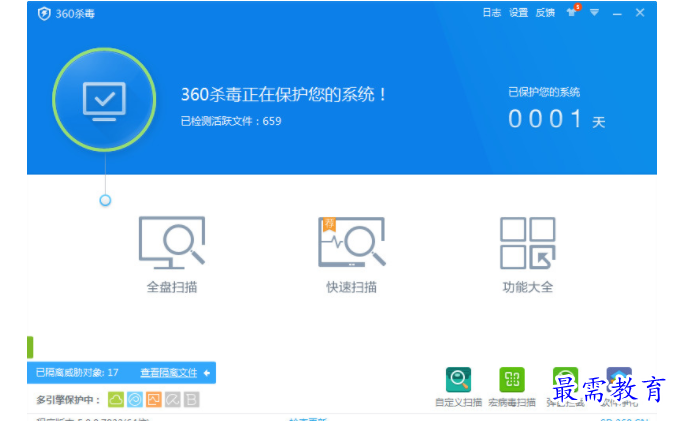Start a full disk scan (全盘扫描)
This screenshot has height=421, width=674.
point(172,255)
